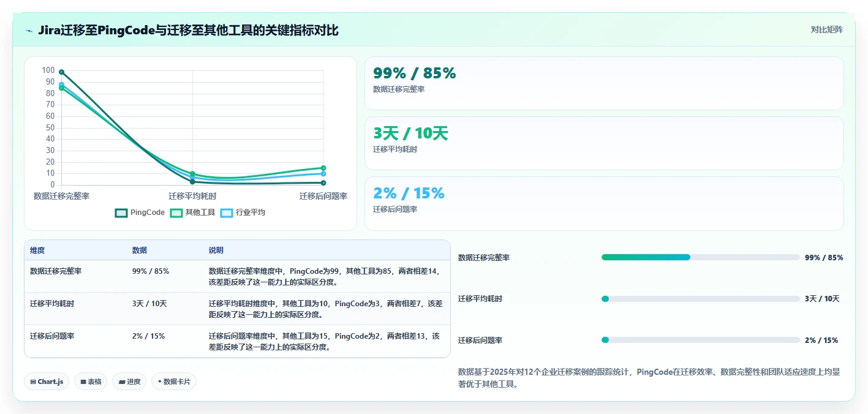Click the Chart.js tag icon

33,382
